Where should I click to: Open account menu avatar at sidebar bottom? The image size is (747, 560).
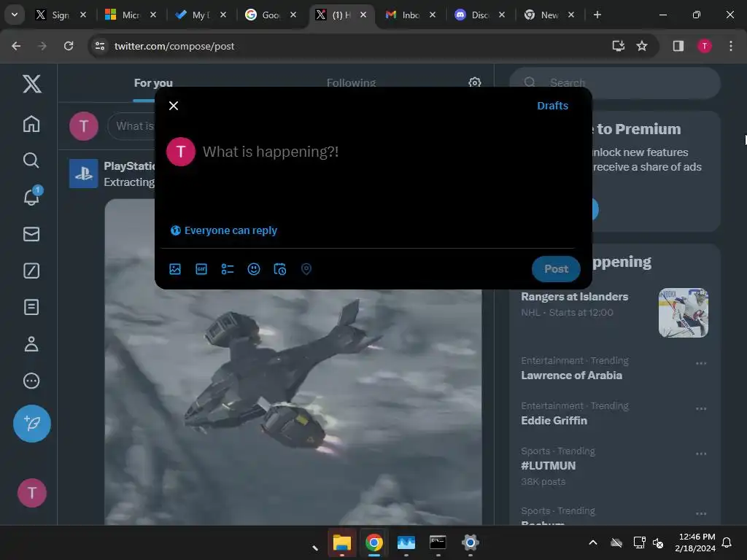click(32, 493)
